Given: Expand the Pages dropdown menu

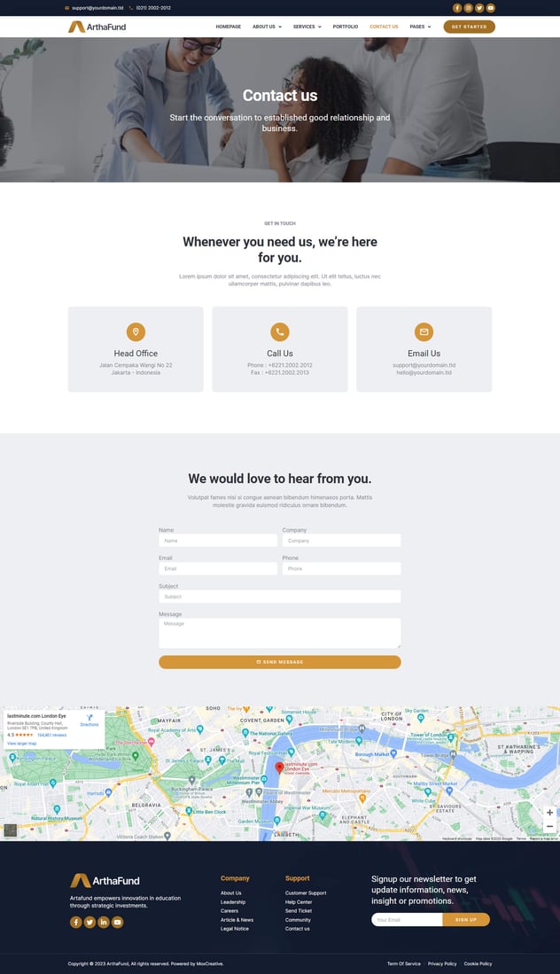Looking at the screenshot, I should click(x=420, y=27).
